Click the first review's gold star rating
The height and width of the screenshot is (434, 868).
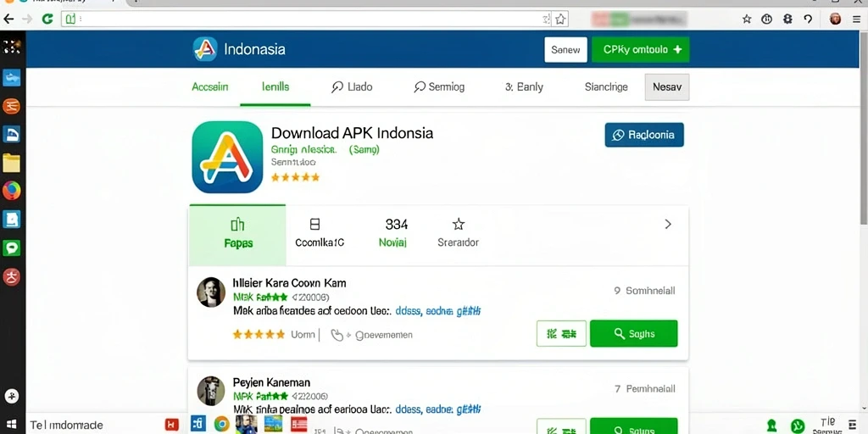pyautogui.click(x=259, y=334)
